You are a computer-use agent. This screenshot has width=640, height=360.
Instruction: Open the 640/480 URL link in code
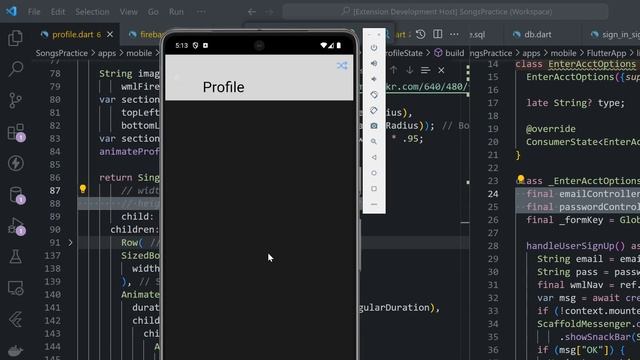[x=427, y=87]
